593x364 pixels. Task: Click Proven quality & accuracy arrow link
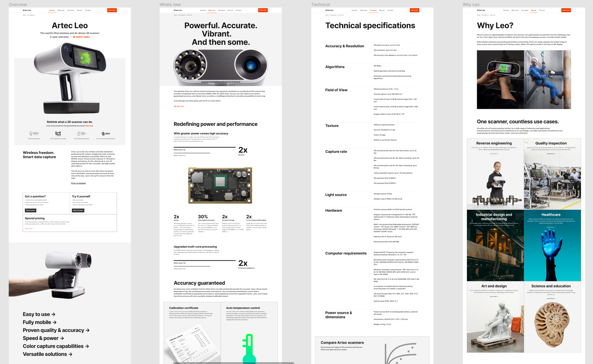click(56, 330)
